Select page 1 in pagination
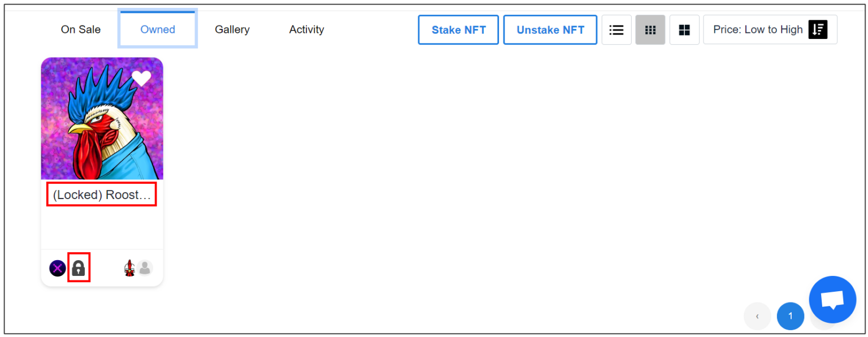This screenshot has height=337, width=868. pos(790,316)
